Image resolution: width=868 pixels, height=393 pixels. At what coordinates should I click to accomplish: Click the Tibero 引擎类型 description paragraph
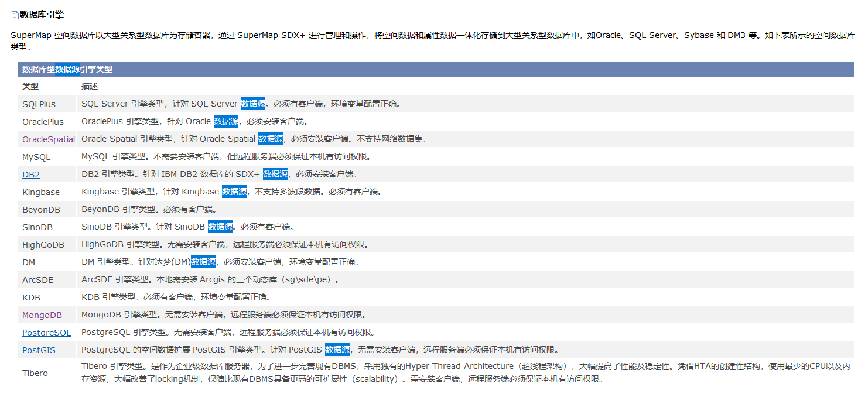tap(466, 373)
